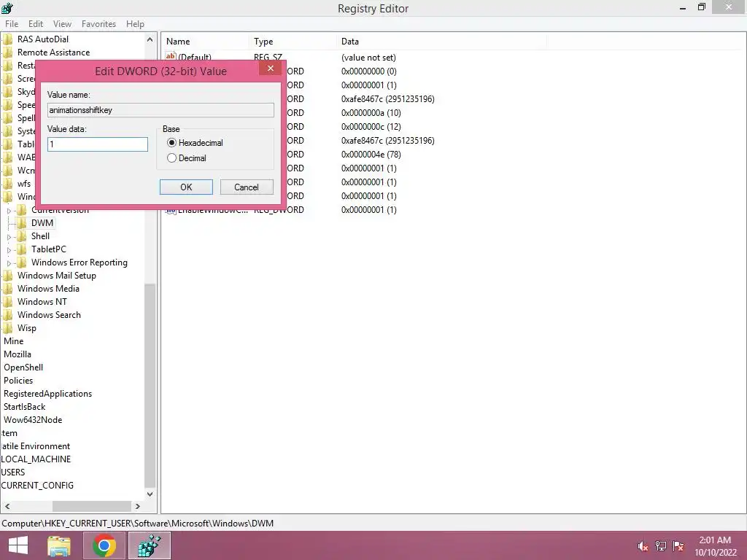Click the tree scroll up arrow
This screenshot has height=560, width=747.
[x=150, y=39]
